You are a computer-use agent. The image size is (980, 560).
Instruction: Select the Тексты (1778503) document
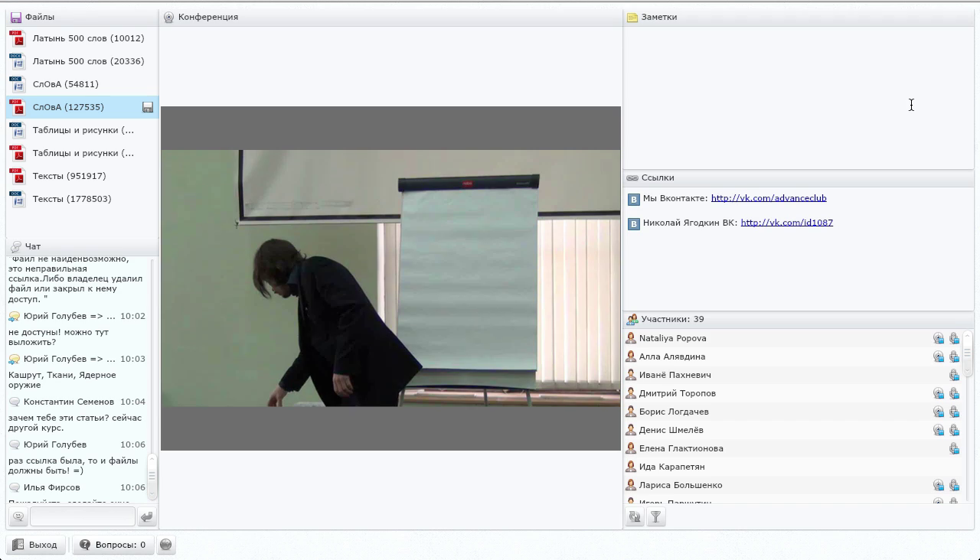82,199
